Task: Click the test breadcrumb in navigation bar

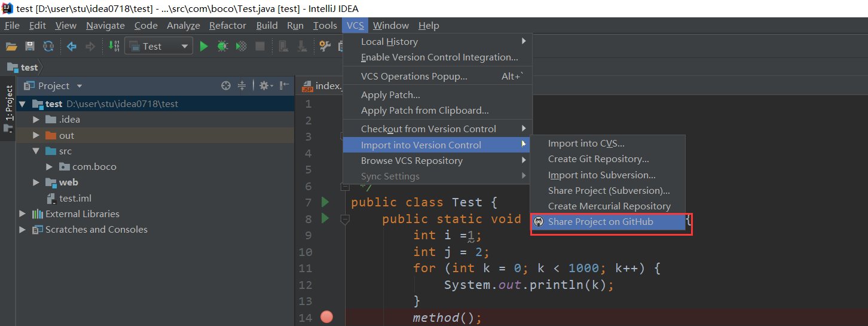Action: (23, 68)
